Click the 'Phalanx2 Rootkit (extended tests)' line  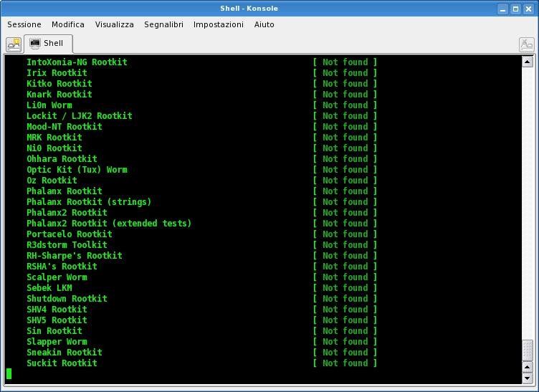tap(109, 224)
